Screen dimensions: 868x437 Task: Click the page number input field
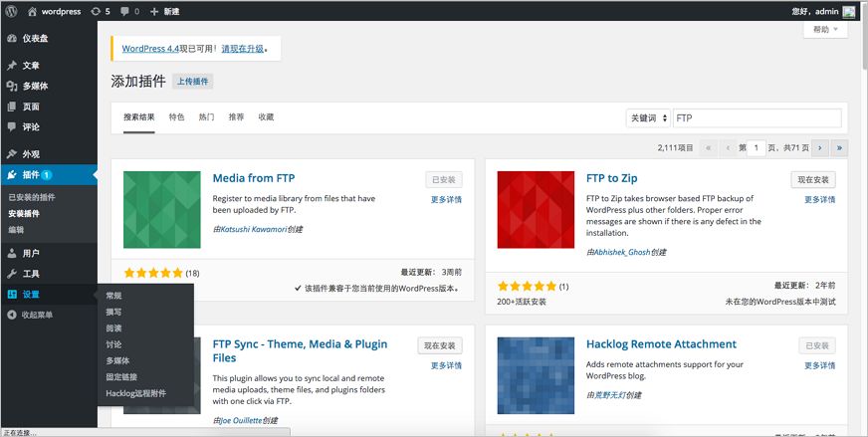coord(757,148)
